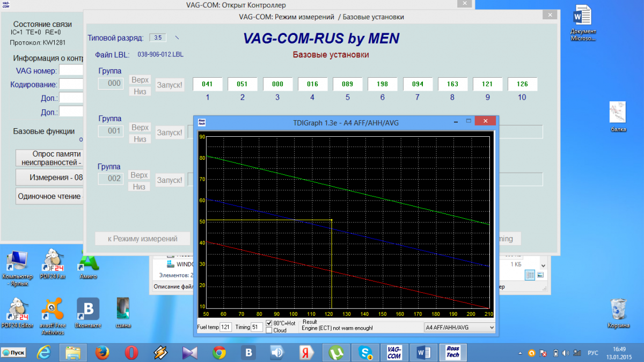Click the Типовой разряд value 3.5
The width and height of the screenshot is (644, 362).
158,38
